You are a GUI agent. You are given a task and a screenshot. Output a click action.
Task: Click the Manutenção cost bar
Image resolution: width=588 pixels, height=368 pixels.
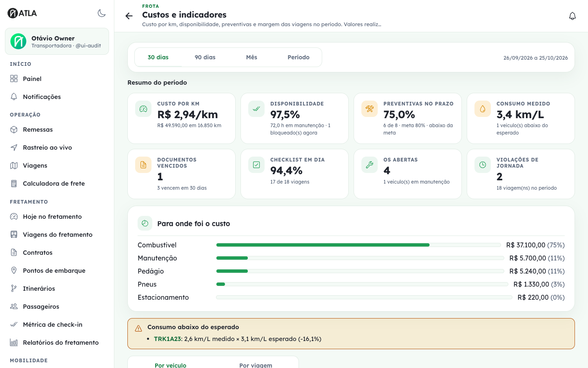pos(360,258)
